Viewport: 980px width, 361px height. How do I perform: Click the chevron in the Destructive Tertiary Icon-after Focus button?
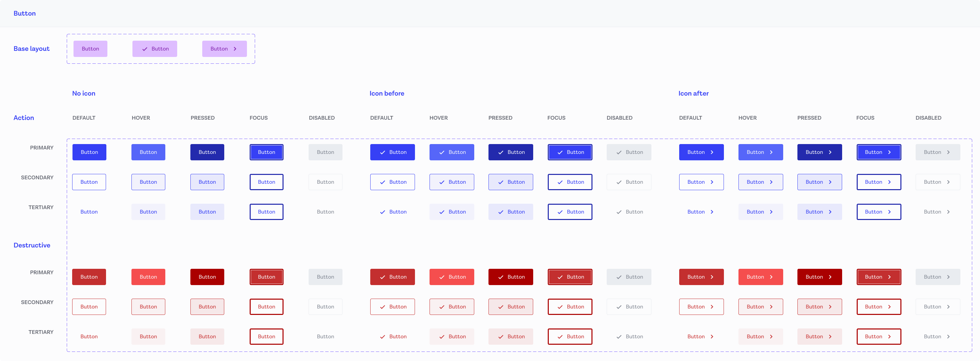tap(890, 337)
